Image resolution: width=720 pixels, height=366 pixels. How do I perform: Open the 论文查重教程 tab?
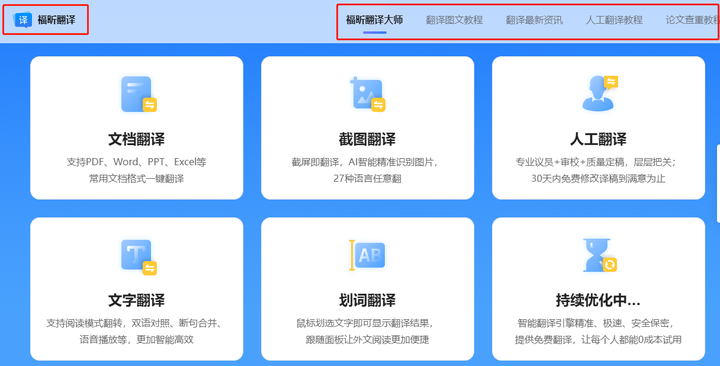(692, 20)
